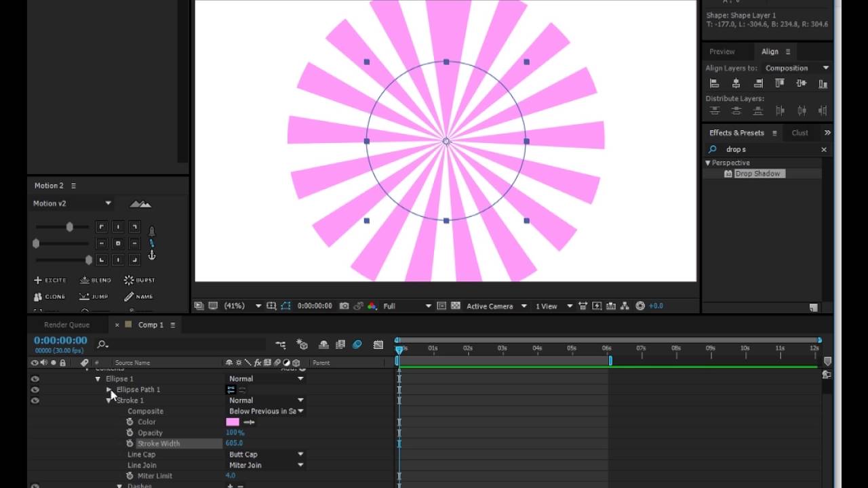Click the mountains icon in Motion 2 panel
The height and width of the screenshot is (488, 868).
click(140, 204)
